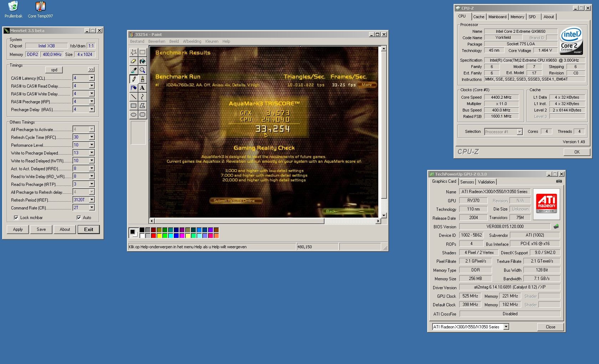Pick the yellow color swatch in Paint
The width and height of the screenshot is (599, 364).
159,235
